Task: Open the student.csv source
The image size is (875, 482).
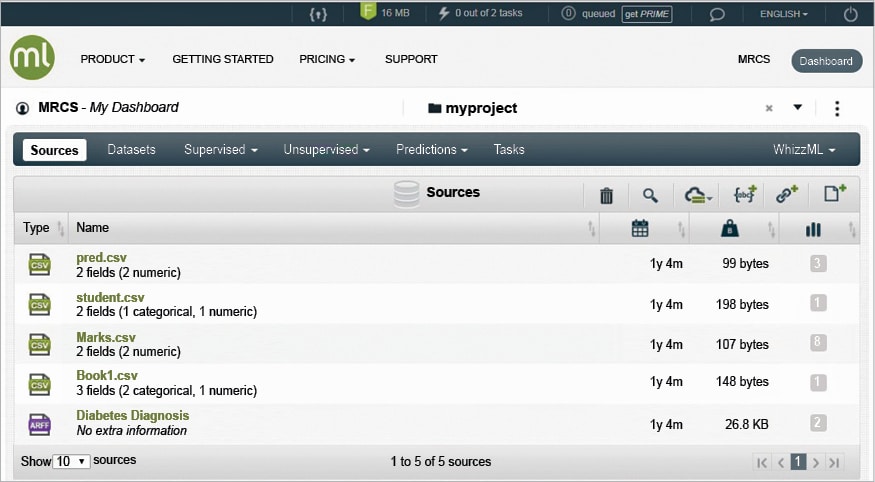Action: click(x=110, y=297)
